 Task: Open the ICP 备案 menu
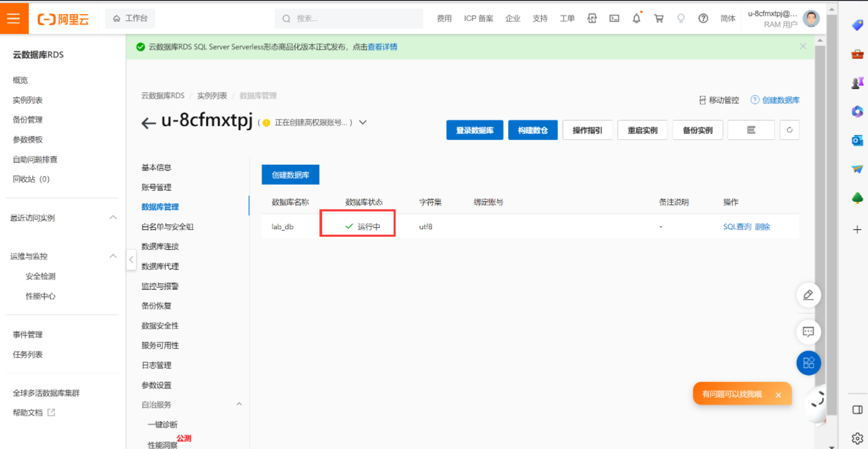point(478,19)
